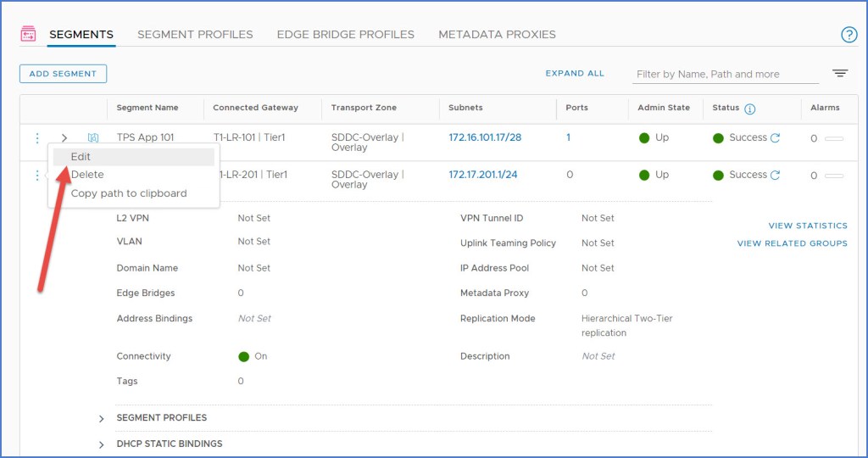
Task: Choose Edit from the context menu
Action: click(81, 157)
